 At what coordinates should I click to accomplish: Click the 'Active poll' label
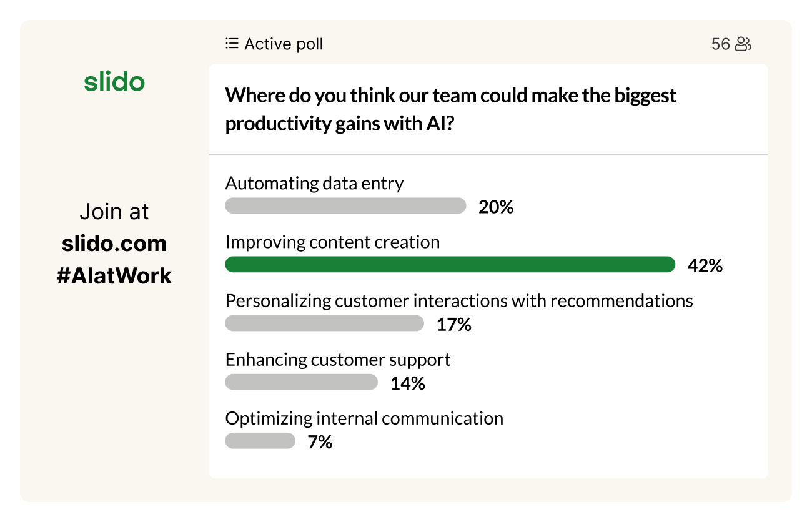coord(284,44)
